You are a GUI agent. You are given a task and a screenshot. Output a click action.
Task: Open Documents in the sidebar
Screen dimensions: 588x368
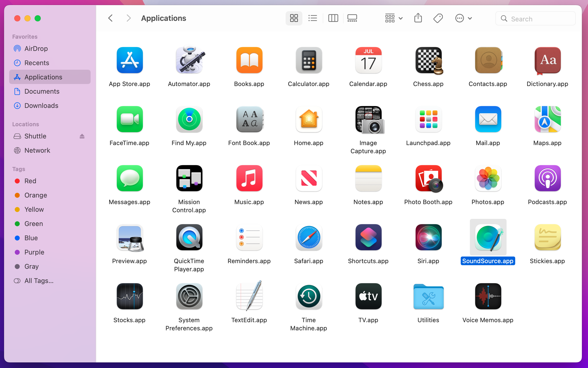click(x=50, y=91)
